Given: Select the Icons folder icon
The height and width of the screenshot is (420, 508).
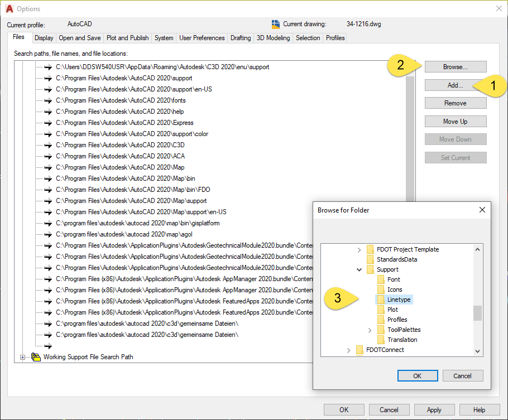Looking at the screenshot, I should click(382, 289).
